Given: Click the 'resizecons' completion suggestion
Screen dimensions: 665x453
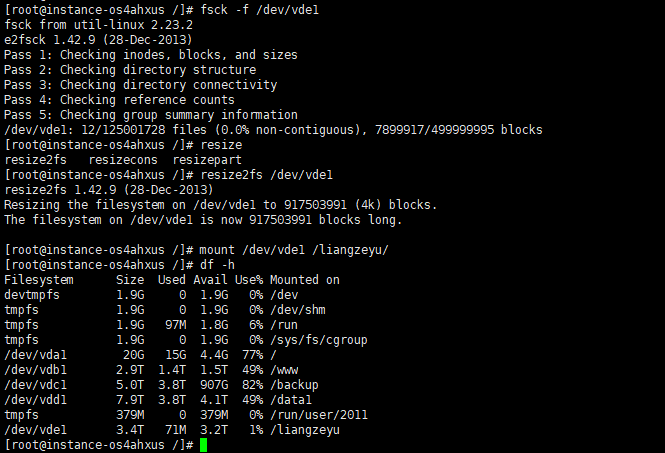Looking at the screenshot, I should pos(123,160).
